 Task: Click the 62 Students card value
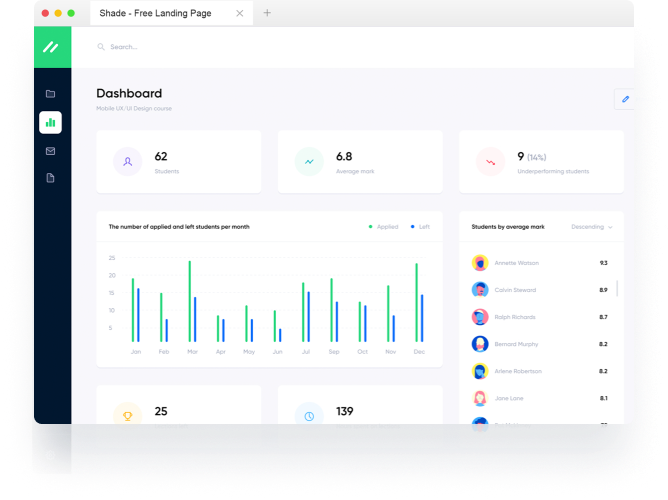[x=161, y=157]
